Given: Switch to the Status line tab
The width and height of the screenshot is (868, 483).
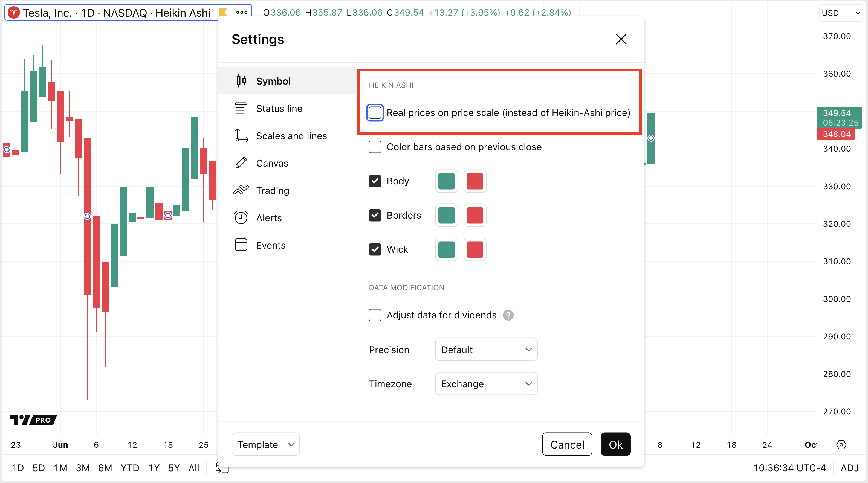Looking at the screenshot, I should [279, 109].
